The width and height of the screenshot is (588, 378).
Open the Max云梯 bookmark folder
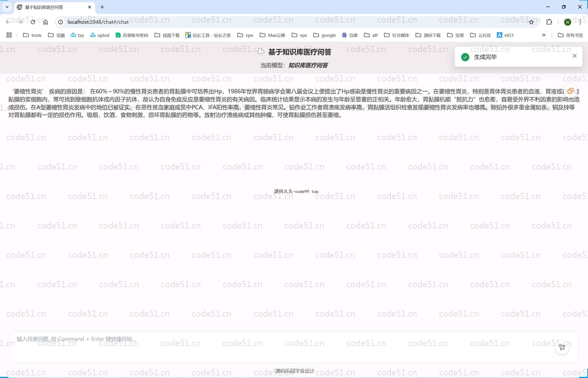(x=272, y=35)
